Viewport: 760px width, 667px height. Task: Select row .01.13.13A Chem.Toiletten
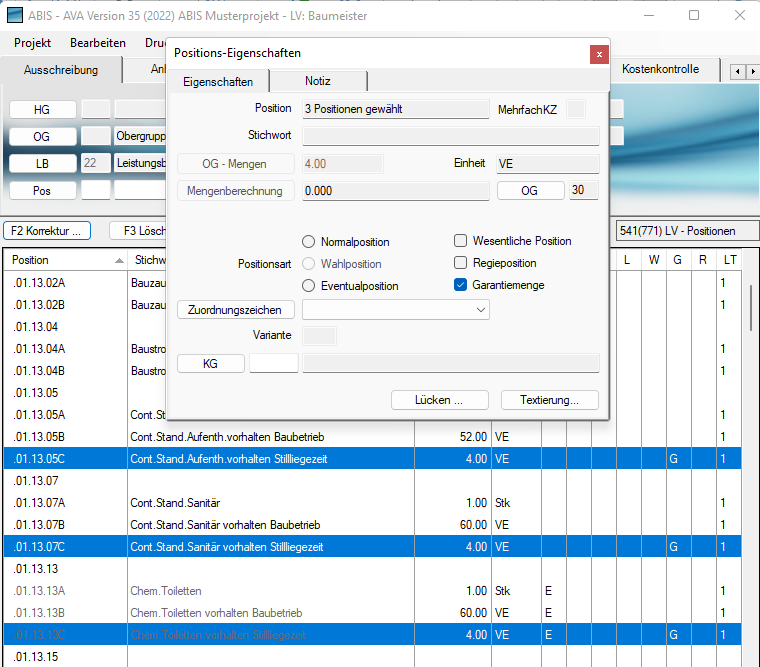pos(372,591)
